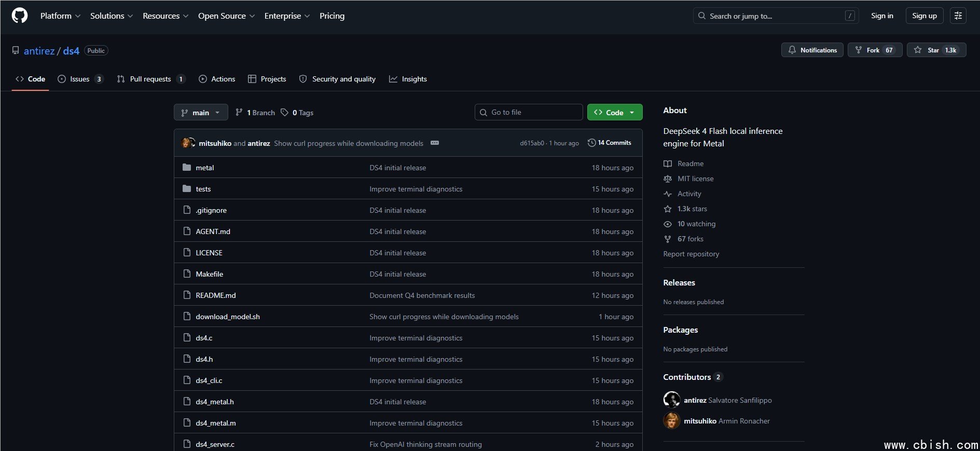Image resolution: width=980 pixels, height=451 pixels.
Task: Expand the Solutions menu
Action: click(x=112, y=16)
